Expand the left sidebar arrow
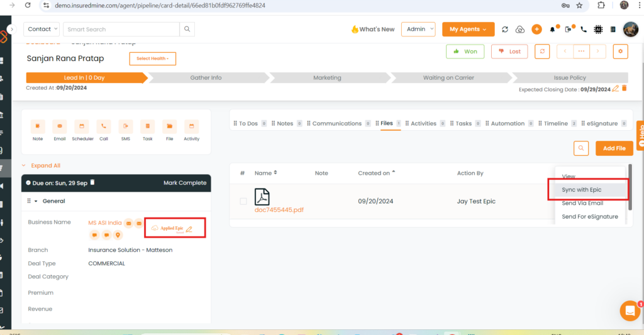The image size is (644, 335). coord(11,29)
